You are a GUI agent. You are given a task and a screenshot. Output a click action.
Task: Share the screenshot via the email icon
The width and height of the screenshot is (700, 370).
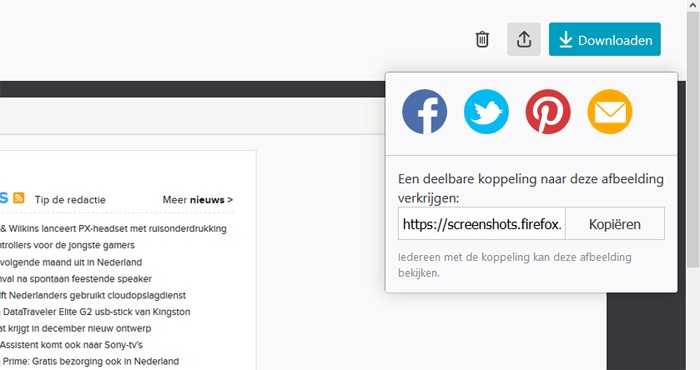click(609, 112)
